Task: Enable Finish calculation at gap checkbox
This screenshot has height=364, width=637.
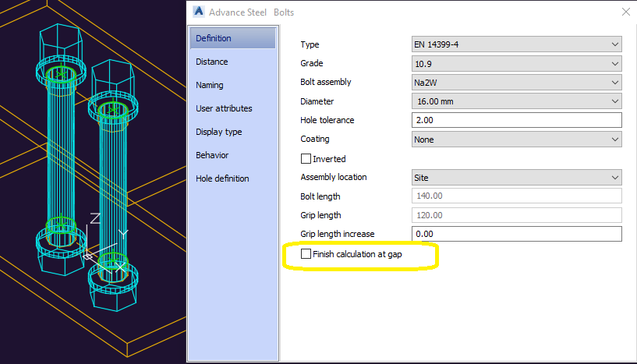Action: pyautogui.click(x=306, y=254)
